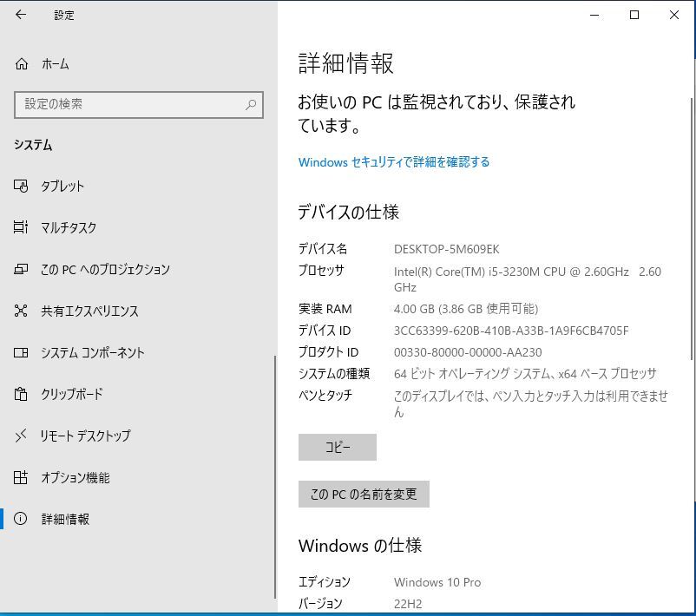Screen dimensions: 696x616
Task: Click version value 22H2
Action: (x=408, y=604)
